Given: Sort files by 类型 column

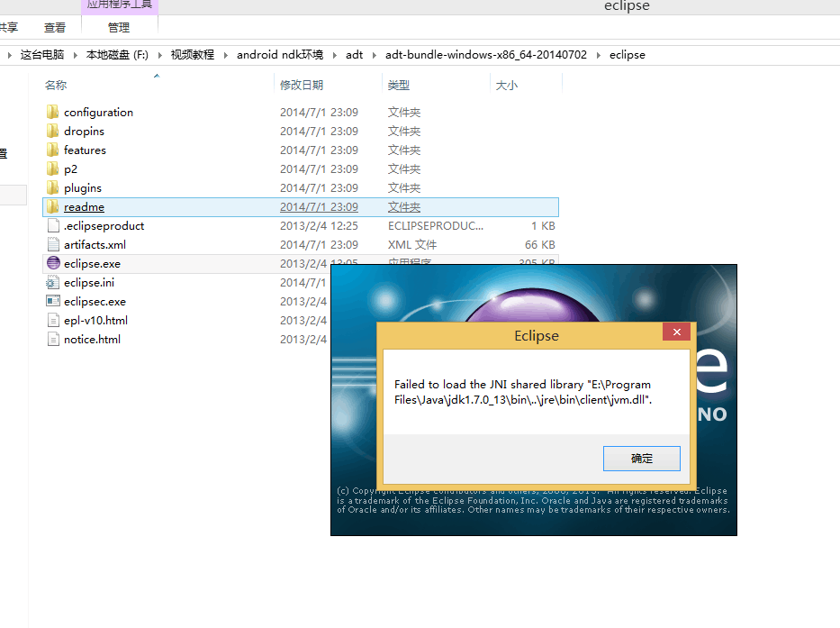Looking at the screenshot, I should [x=399, y=85].
